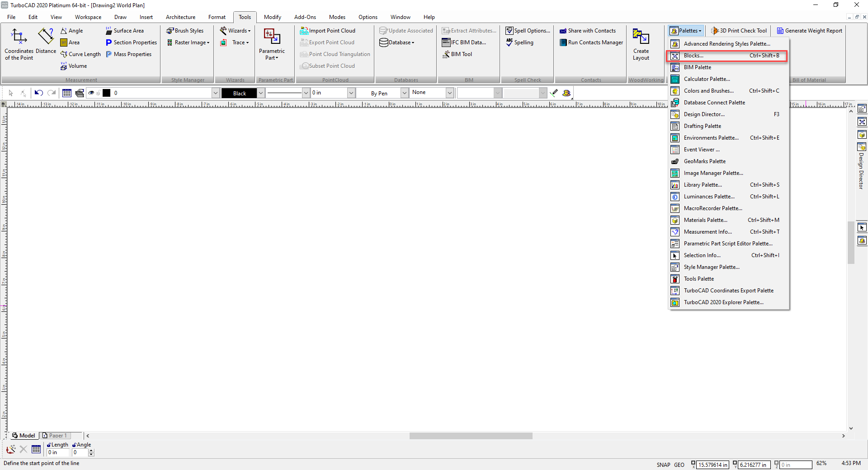
Task: Click the Angle measurement tool
Action: pyautogui.click(x=72, y=31)
